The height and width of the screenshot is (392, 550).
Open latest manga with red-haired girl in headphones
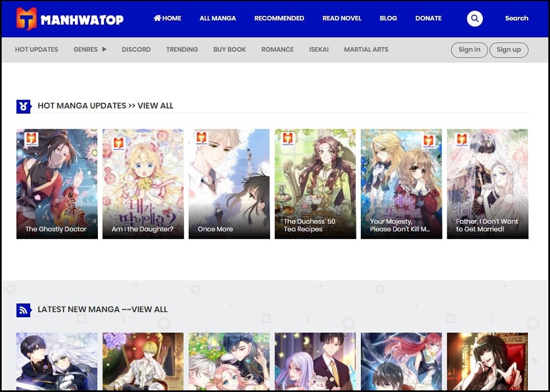pyautogui.click(x=402, y=362)
